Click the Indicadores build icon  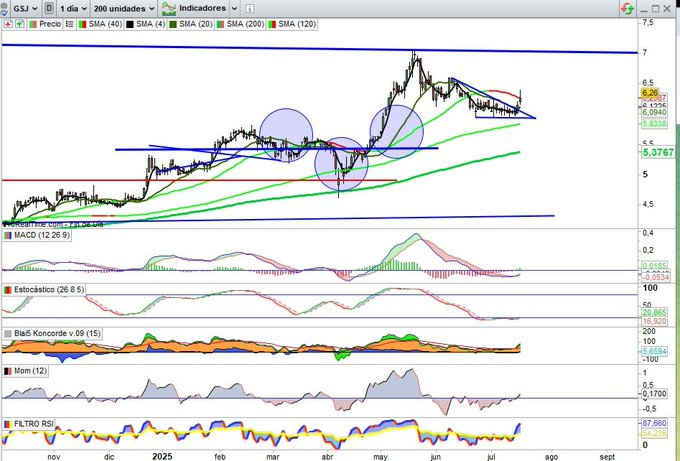(168, 8)
